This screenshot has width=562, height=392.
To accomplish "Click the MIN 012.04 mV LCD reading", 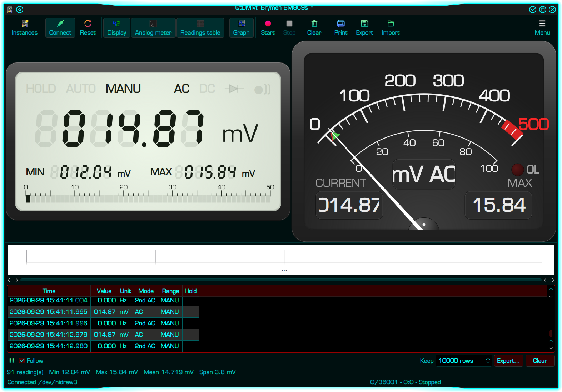I will [78, 172].
